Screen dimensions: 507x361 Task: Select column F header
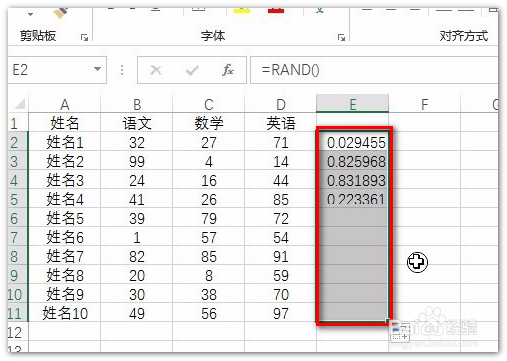click(x=424, y=104)
